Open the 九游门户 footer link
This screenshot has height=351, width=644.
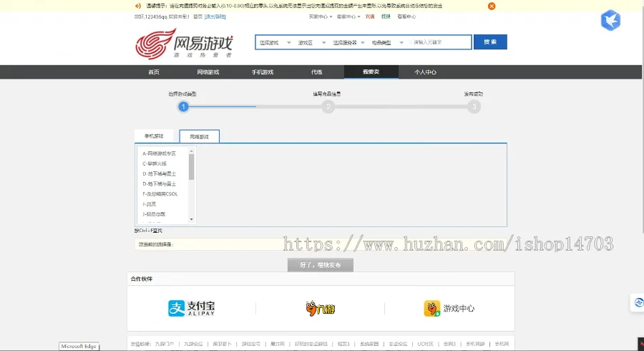pyautogui.click(x=165, y=344)
